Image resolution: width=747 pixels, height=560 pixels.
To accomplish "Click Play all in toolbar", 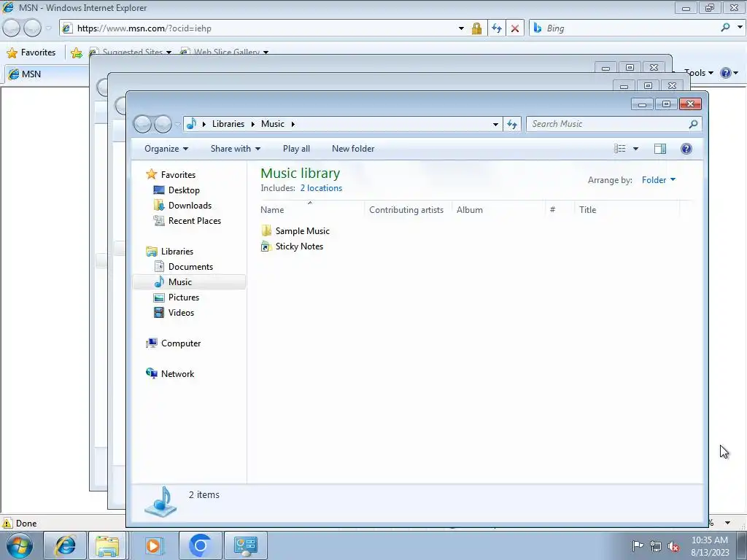I will click(x=296, y=149).
